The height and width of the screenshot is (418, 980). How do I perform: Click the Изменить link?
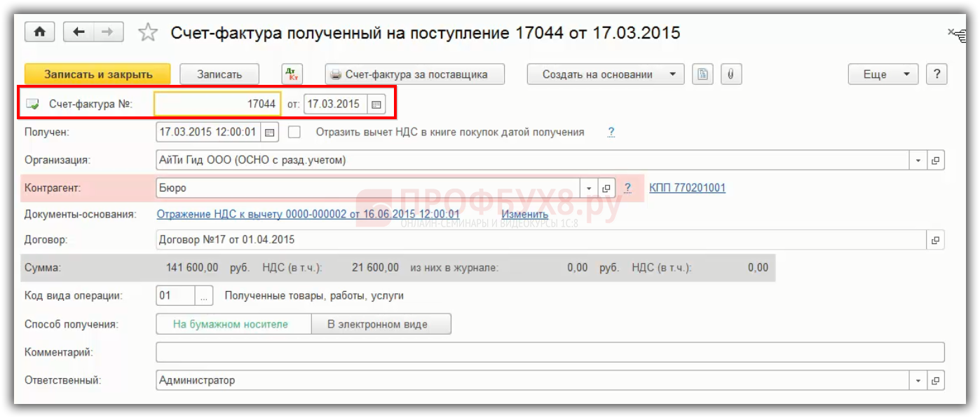(524, 215)
